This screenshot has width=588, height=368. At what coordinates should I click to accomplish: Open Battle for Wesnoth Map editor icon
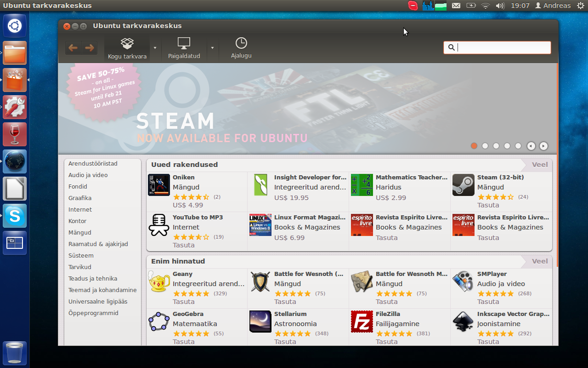(362, 282)
